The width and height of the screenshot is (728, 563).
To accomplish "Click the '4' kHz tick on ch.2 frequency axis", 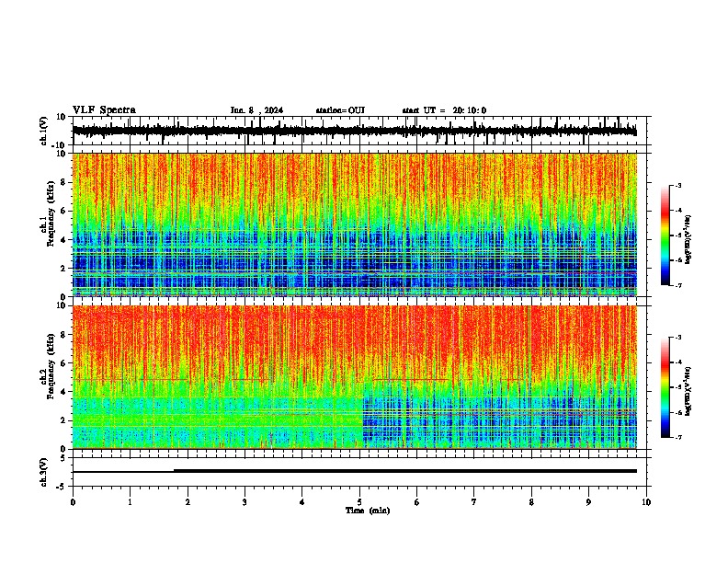I will (x=64, y=392).
